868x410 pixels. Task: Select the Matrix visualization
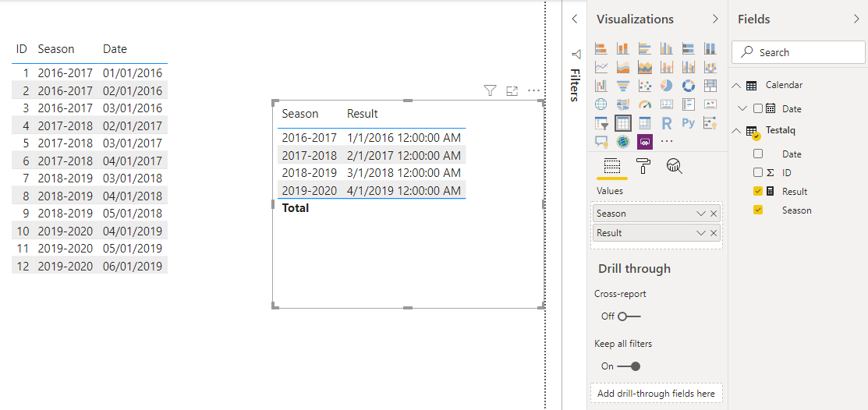pos(644,123)
